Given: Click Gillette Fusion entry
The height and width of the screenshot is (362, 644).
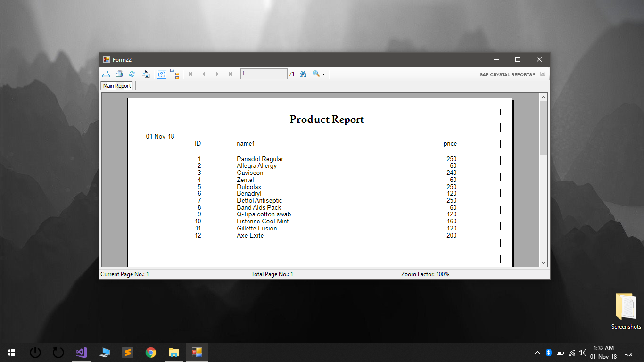Looking at the screenshot, I should tap(257, 229).
